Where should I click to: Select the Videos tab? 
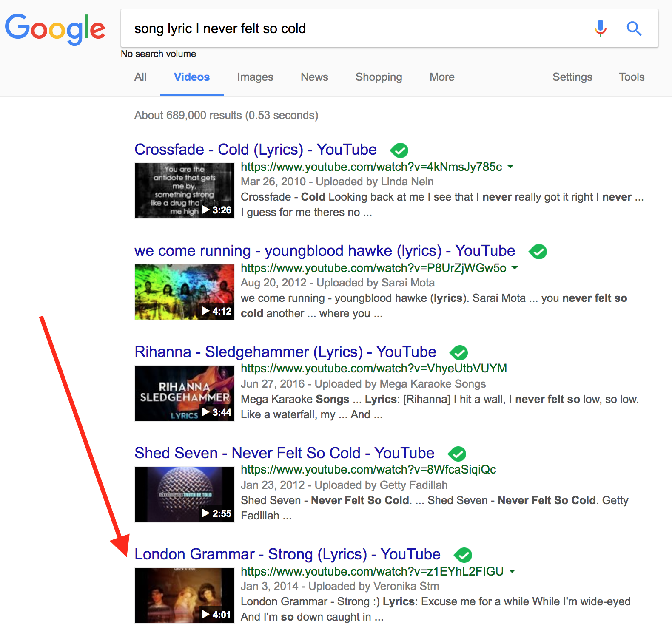tap(192, 77)
